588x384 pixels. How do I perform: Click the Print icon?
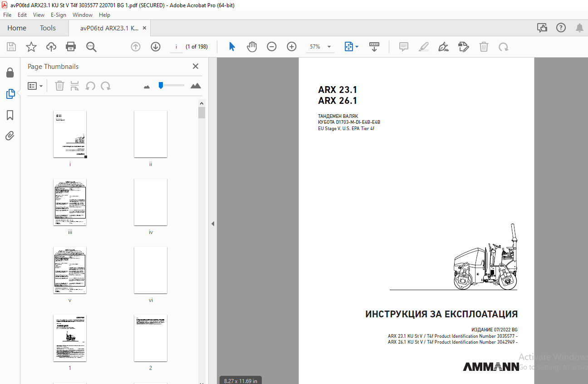(x=71, y=47)
